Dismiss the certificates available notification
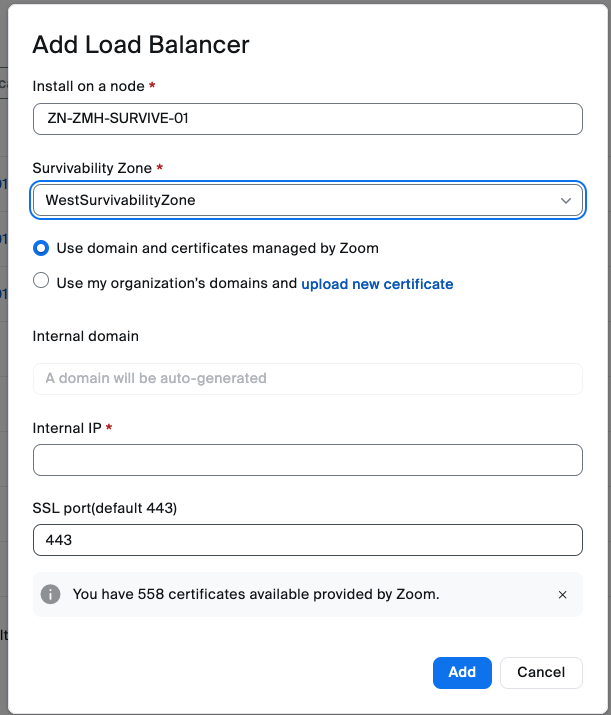The height and width of the screenshot is (715, 611). pos(562,595)
